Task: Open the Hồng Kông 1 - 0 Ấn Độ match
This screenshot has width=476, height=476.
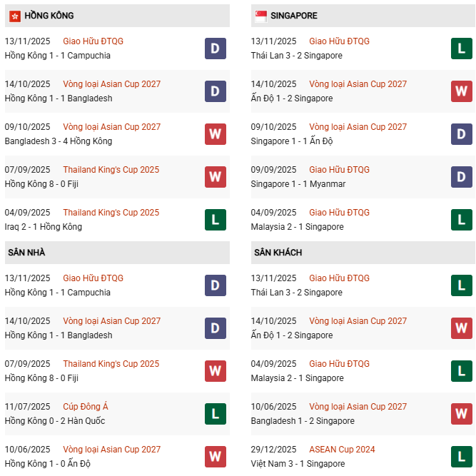Action: point(49,464)
